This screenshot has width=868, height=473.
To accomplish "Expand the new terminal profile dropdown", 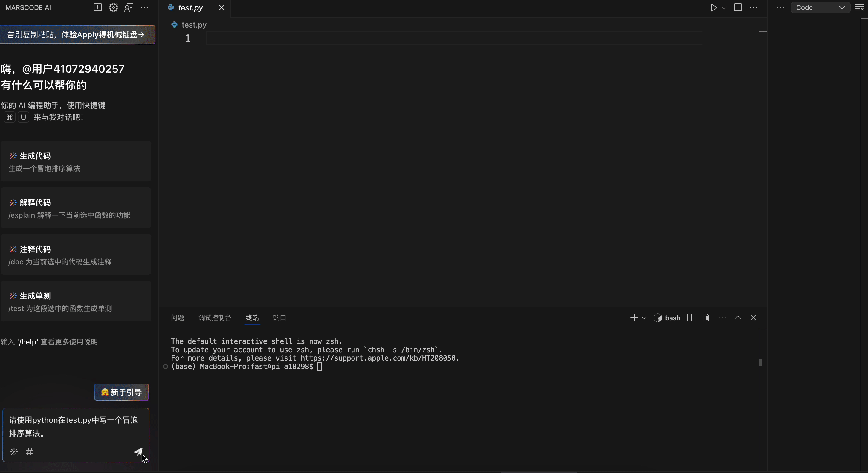I will pyautogui.click(x=644, y=318).
